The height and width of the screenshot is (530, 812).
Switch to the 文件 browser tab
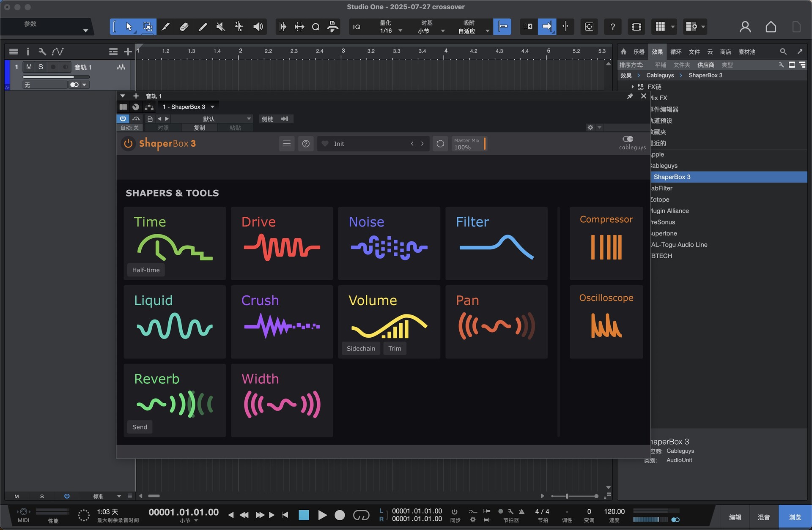pyautogui.click(x=694, y=52)
